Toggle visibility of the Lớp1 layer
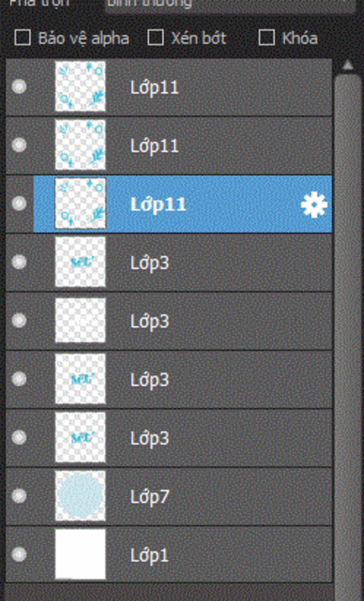364x601 pixels. point(19,554)
